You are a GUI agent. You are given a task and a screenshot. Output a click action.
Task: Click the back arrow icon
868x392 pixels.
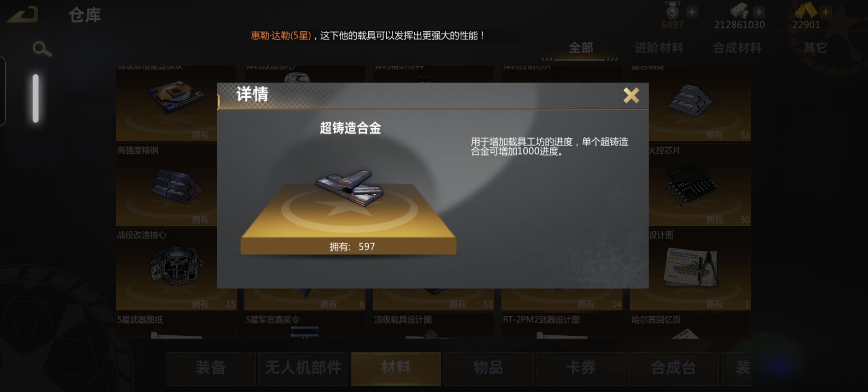pyautogui.click(x=22, y=15)
